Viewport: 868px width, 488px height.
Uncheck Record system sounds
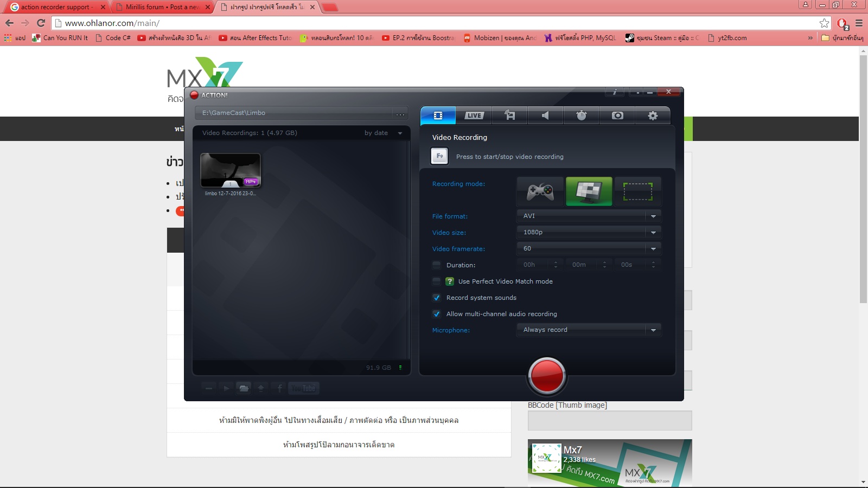(x=436, y=298)
